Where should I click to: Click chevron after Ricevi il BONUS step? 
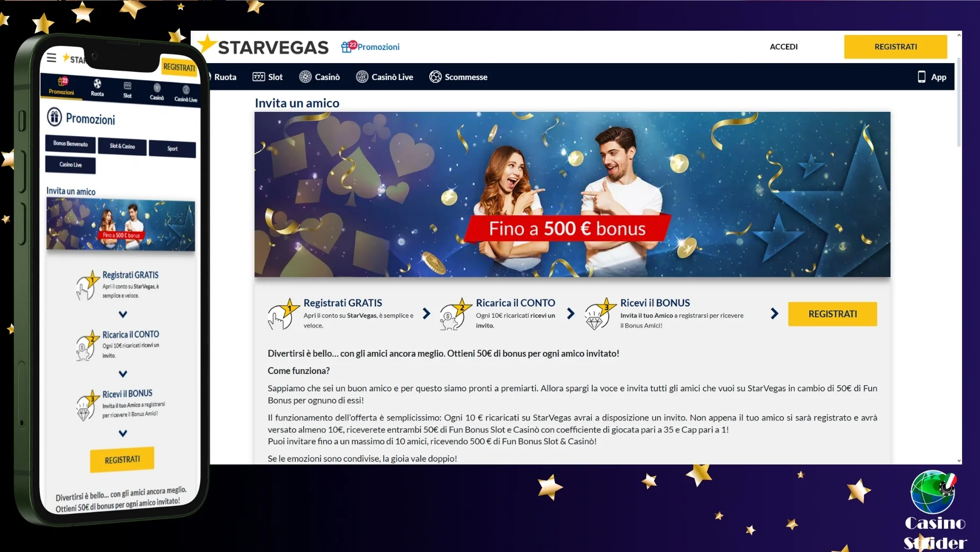click(774, 314)
